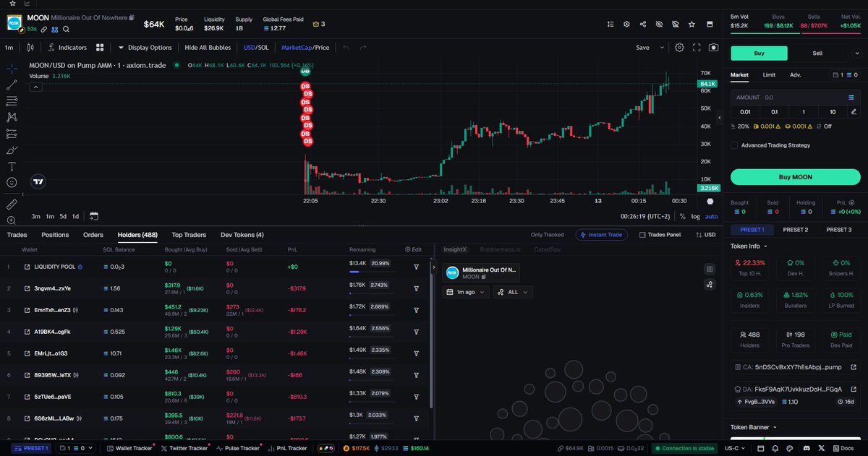
Task: Open the Top Traders tab
Action: point(189,235)
